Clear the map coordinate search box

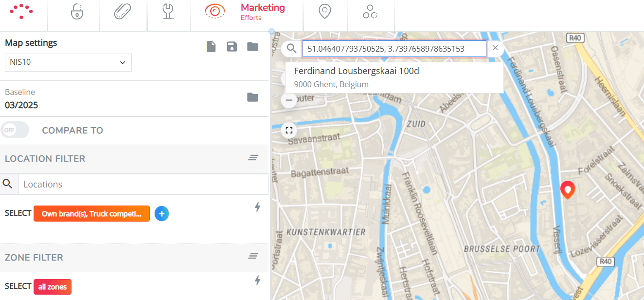[x=495, y=48]
